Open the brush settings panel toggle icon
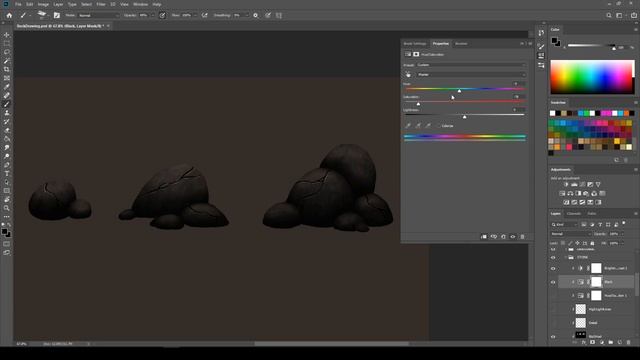 pyautogui.click(x=57, y=16)
